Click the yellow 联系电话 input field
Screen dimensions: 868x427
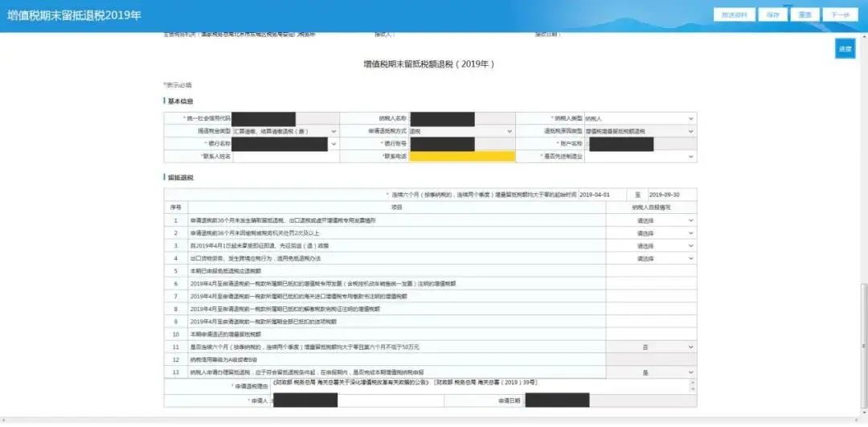coord(461,157)
